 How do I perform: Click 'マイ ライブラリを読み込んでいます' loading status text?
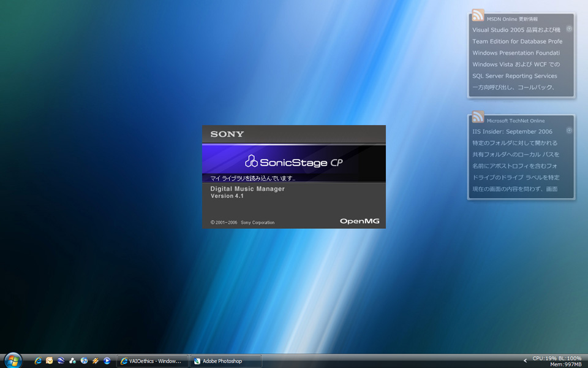[x=253, y=178]
